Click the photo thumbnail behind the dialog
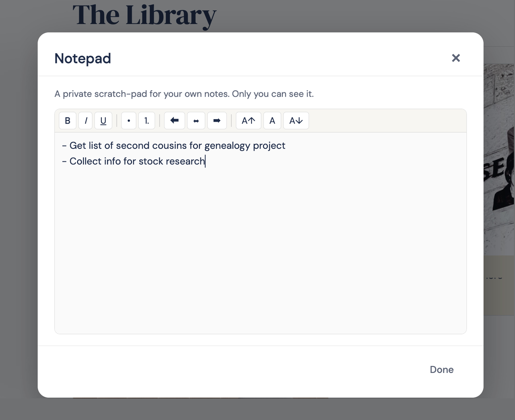Screen dimensions: 515x420 499,160
